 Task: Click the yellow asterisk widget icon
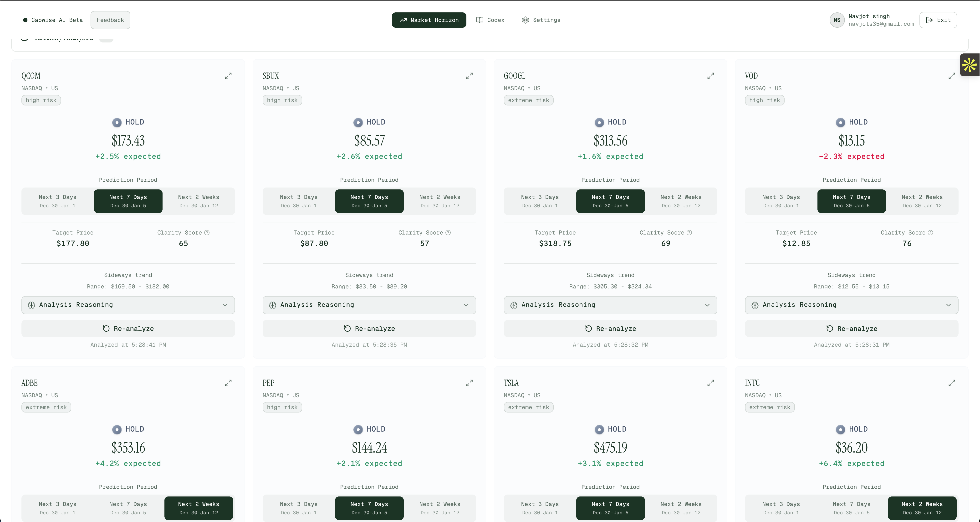[x=969, y=65]
